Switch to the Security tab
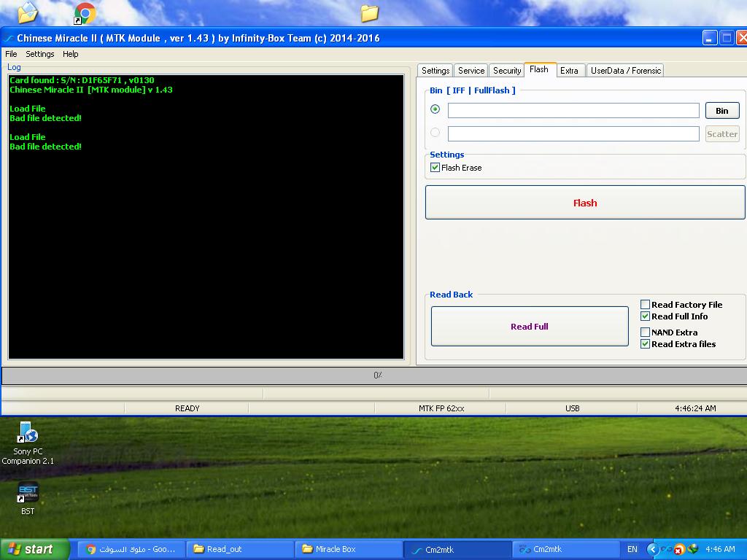Screen dimensions: 747x560 pos(507,71)
